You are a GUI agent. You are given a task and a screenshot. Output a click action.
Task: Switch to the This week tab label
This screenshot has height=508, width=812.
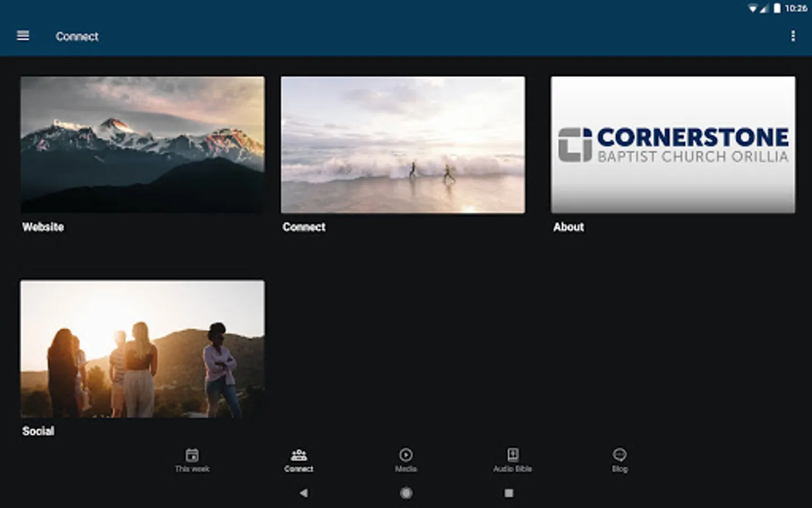[x=192, y=469]
